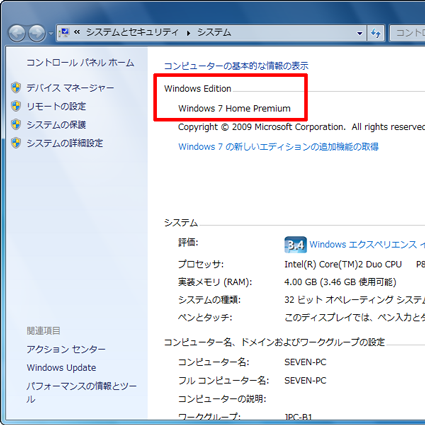The height and width of the screenshot is (425, 425).
Task: Click the control panel icon in address bar
Action: 64,33
